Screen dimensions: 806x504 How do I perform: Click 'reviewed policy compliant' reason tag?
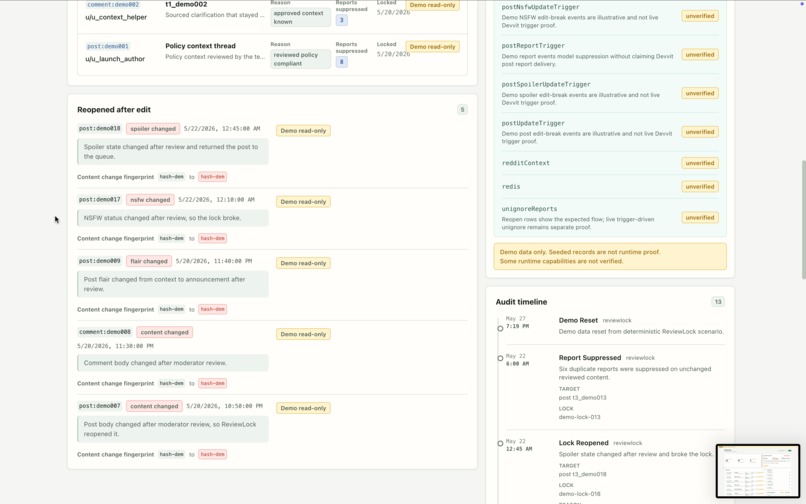(301, 59)
